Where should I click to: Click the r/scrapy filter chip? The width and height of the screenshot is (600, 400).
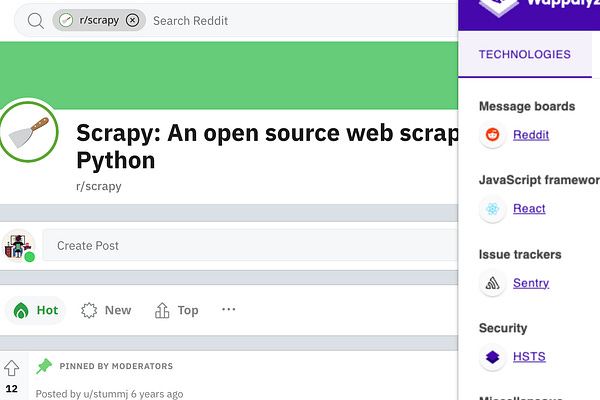click(99, 20)
